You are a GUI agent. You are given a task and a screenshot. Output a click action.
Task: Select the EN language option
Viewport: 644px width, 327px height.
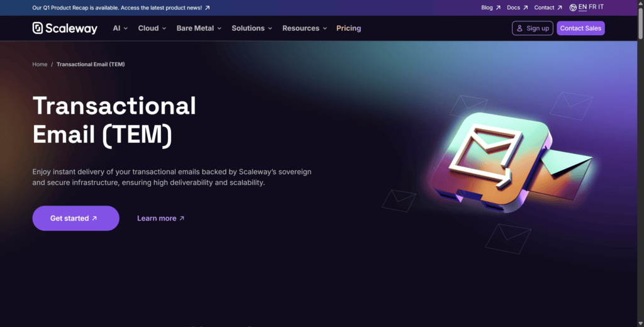(x=582, y=7)
